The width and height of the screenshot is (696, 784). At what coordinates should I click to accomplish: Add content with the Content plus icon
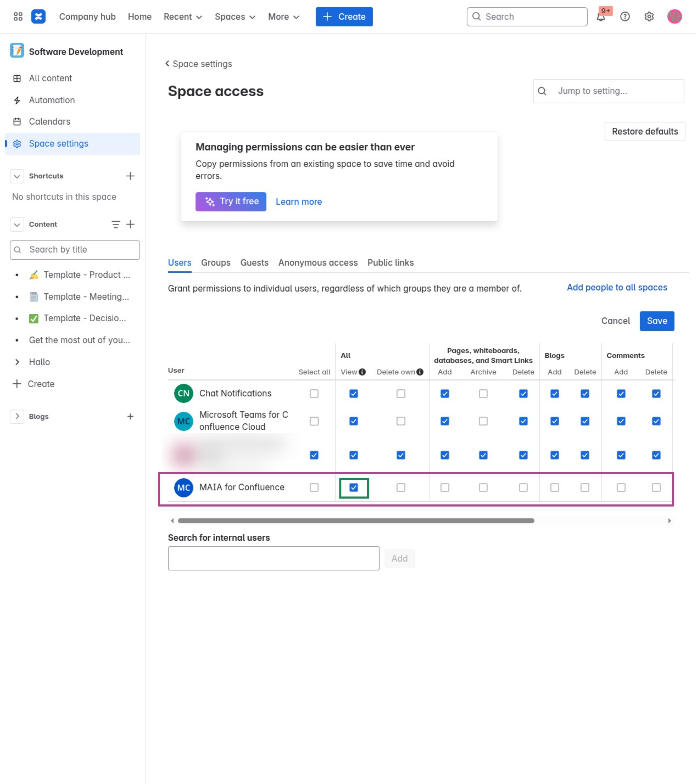(130, 224)
